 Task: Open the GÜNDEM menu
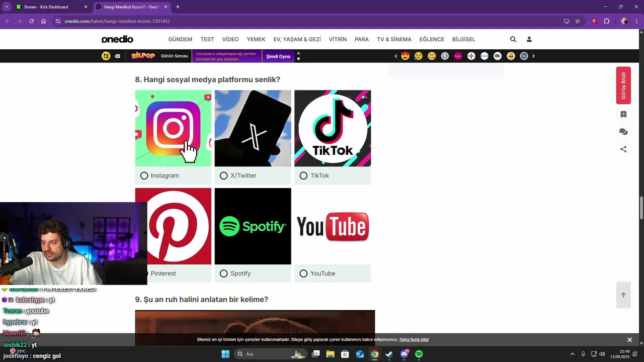(x=180, y=39)
